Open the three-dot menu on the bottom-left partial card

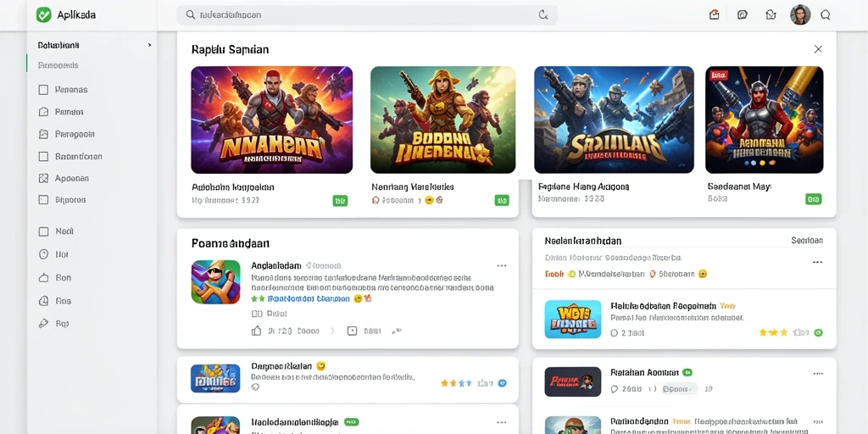point(502,422)
